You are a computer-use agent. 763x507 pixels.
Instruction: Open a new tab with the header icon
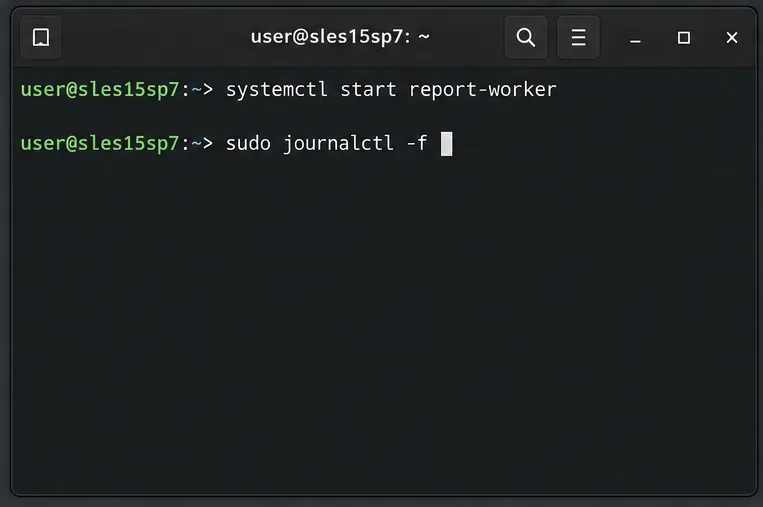(41, 37)
